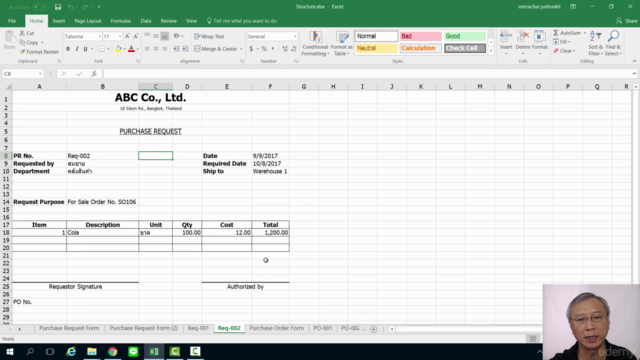
Task: Switch to Purchase Order Form sheet tab
Action: 277,328
